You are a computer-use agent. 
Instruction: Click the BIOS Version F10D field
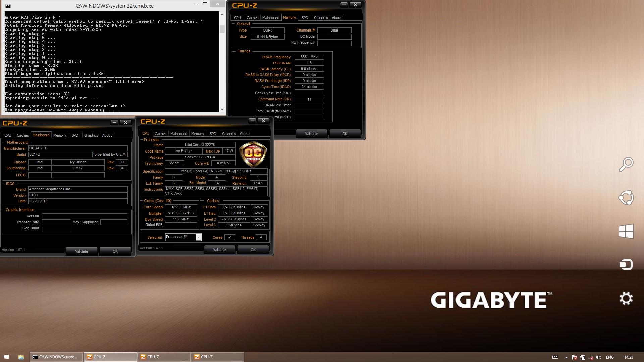click(x=78, y=195)
